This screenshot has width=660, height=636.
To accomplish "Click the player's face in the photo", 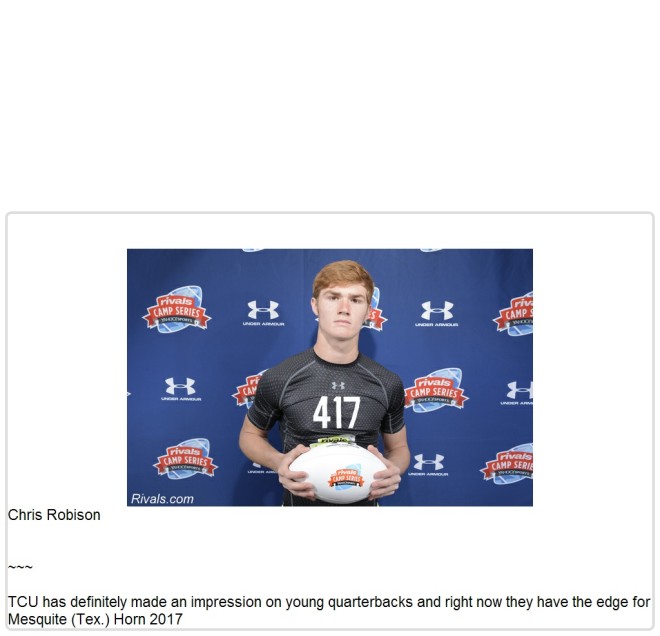I will tap(342, 309).
